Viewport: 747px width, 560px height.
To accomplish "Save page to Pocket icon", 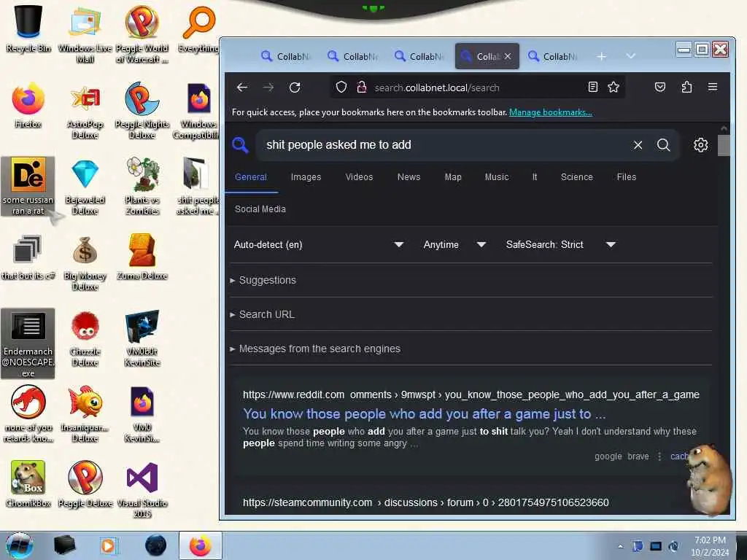I will point(659,87).
